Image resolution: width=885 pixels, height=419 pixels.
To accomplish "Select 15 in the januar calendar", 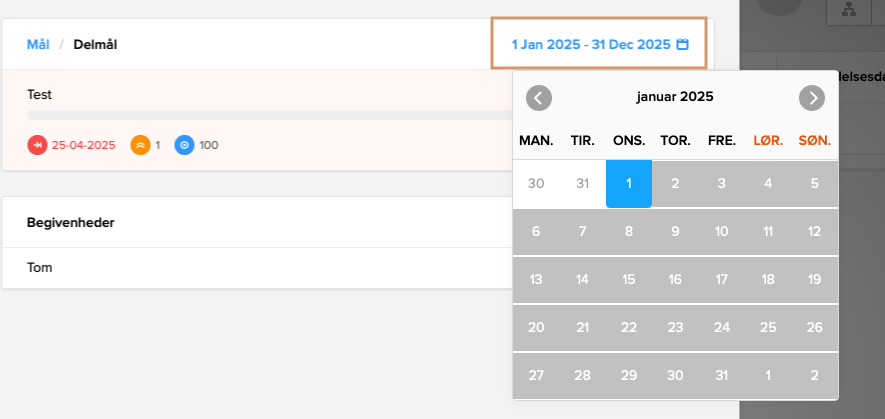I will [x=629, y=280].
